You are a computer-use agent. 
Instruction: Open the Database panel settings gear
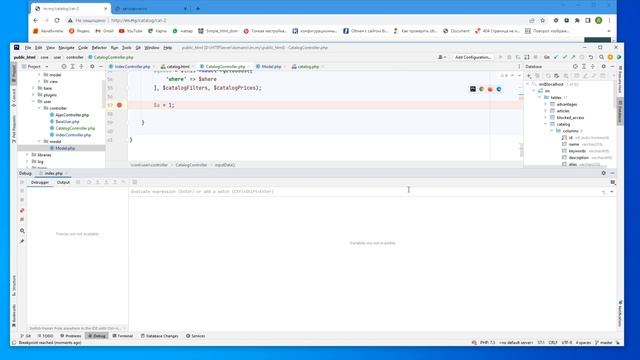tap(604, 67)
